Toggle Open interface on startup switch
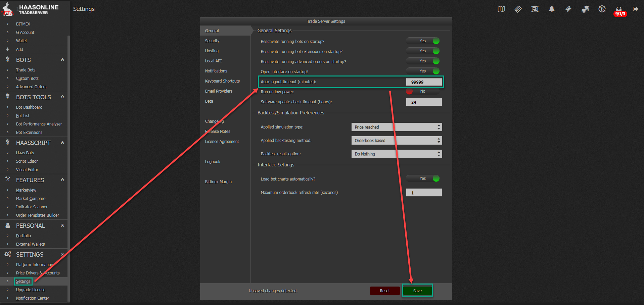This screenshot has height=305, width=644. click(423, 71)
